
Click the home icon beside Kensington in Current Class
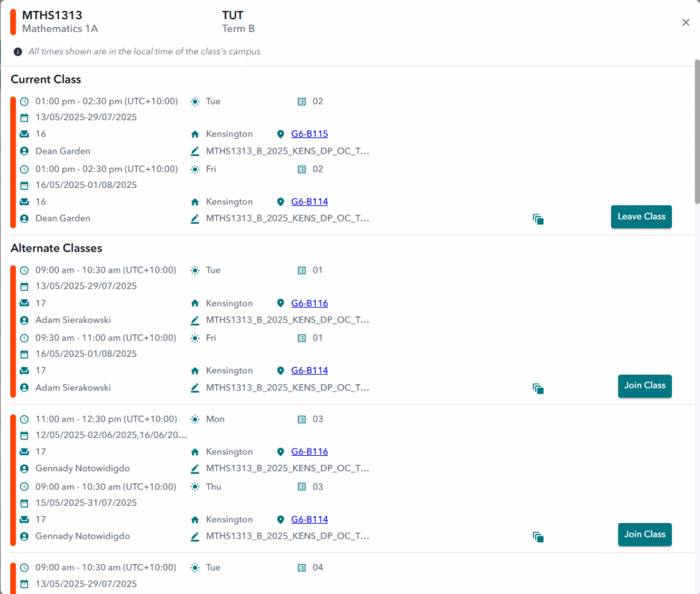tap(195, 134)
